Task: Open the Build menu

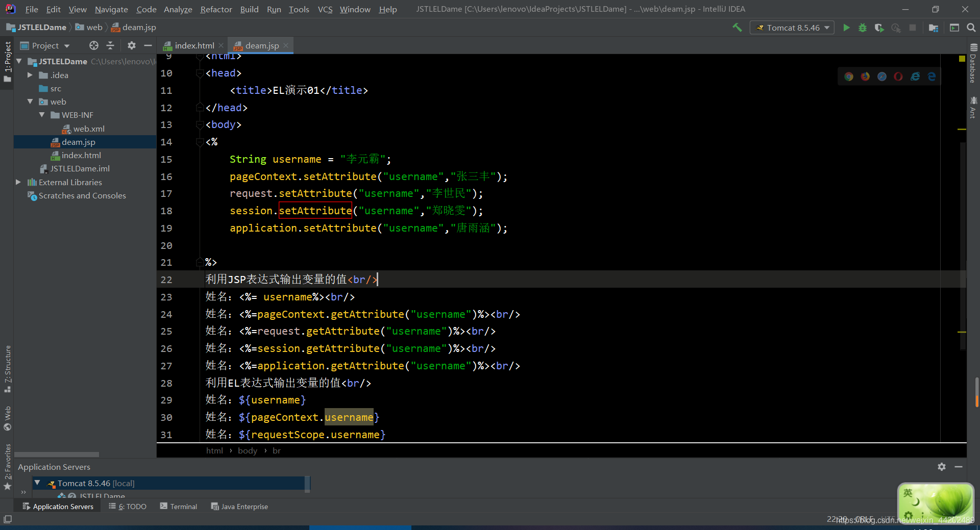Action: click(x=249, y=9)
